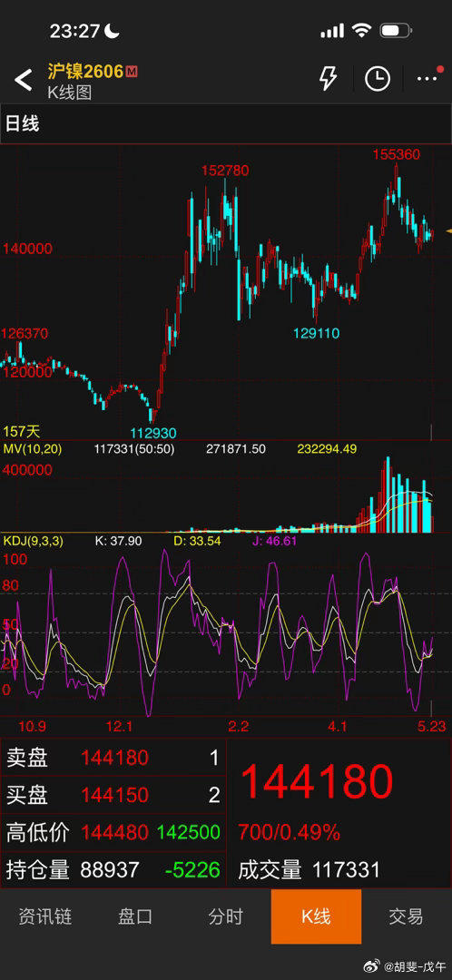
Task: Tap the back arrow icon
Action: (x=23, y=80)
